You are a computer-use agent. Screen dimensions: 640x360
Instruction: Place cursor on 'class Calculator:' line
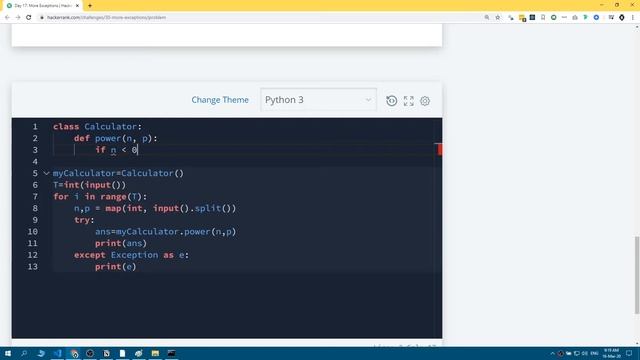pyautogui.click(x=97, y=127)
